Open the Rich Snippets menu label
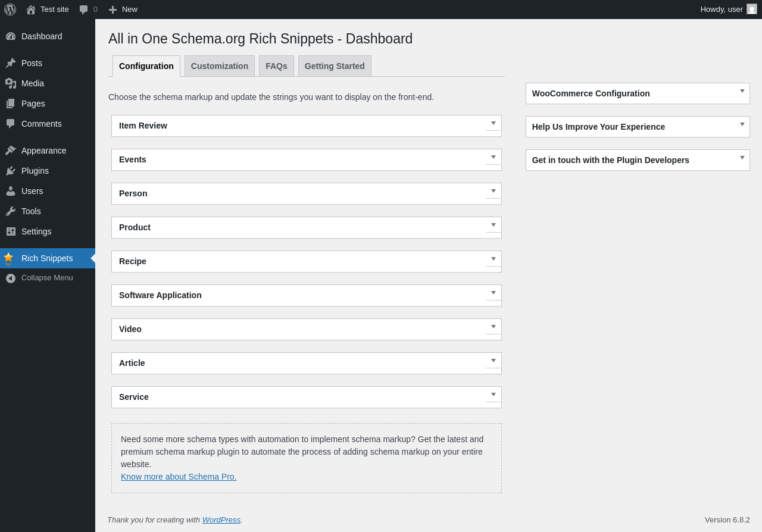The height and width of the screenshot is (532, 762). pos(47,258)
